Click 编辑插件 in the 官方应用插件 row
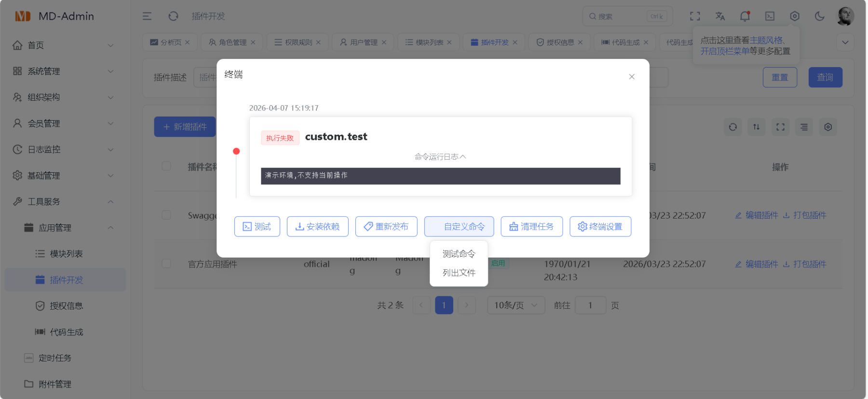 [x=757, y=264]
